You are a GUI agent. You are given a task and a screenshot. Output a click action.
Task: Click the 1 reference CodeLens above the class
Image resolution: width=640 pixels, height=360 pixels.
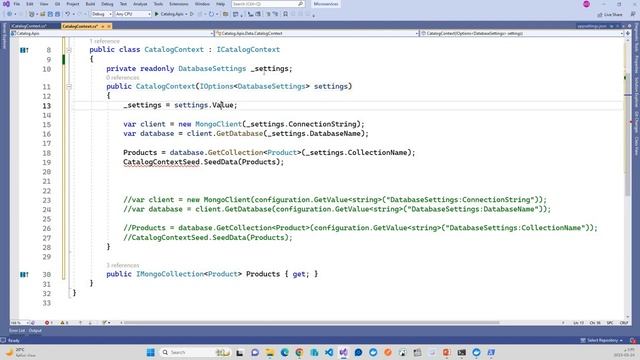tap(104, 41)
